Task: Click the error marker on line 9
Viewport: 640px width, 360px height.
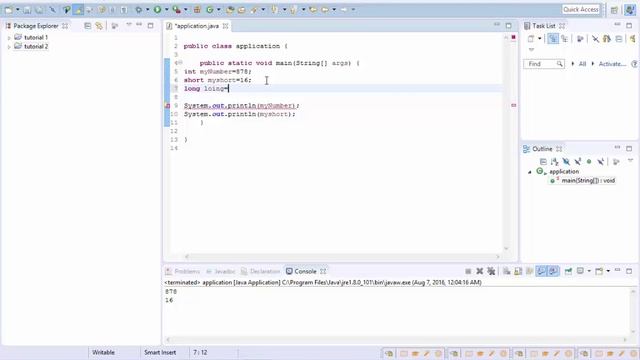Action: coord(167,105)
